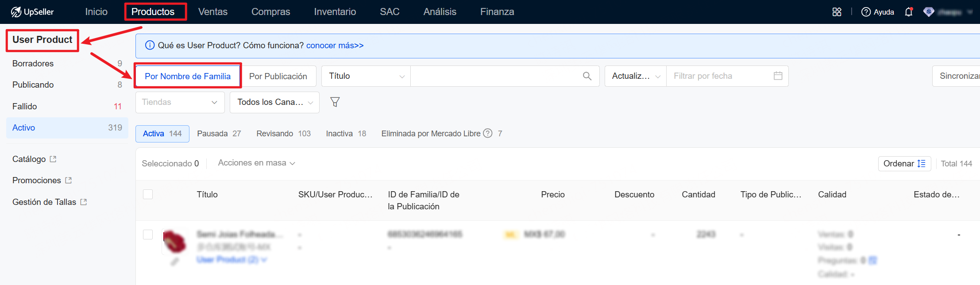Open the Actualiz... date type dropdown
980x285 pixels.
tap(636, 76)
